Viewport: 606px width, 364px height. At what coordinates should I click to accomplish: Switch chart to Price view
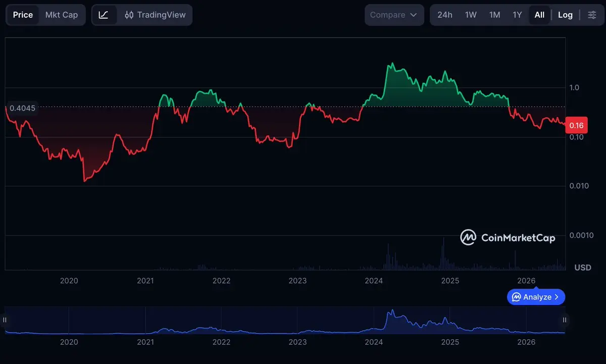(x=23, y=15)
